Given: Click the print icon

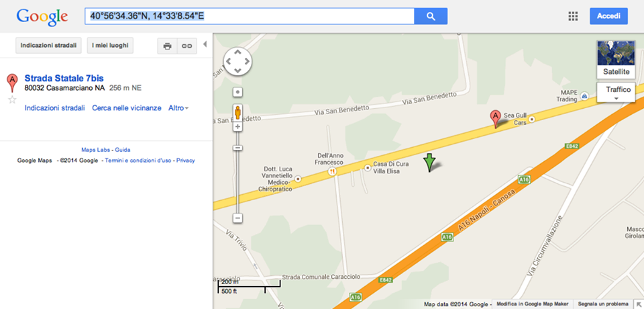Looking at the screenshot, I should coord(167,46).
